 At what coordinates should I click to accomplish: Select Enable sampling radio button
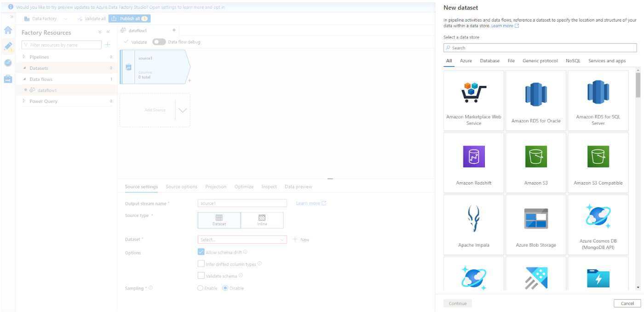point(200,288)
